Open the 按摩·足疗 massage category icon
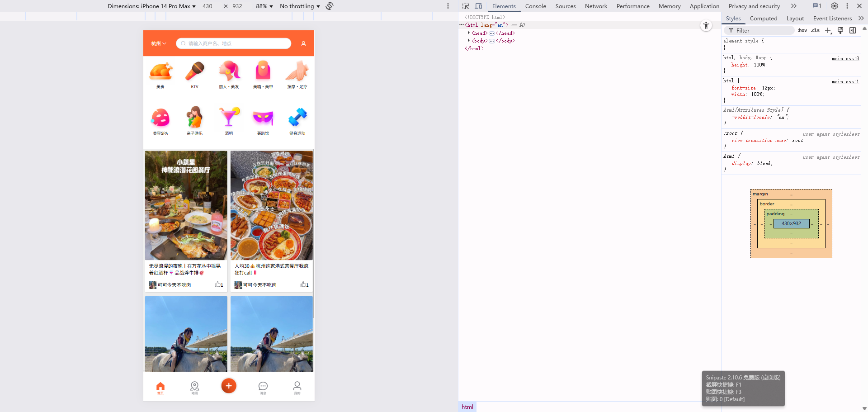Image resolution: width=868 pixels, height=412 pixels. (297, 71)
